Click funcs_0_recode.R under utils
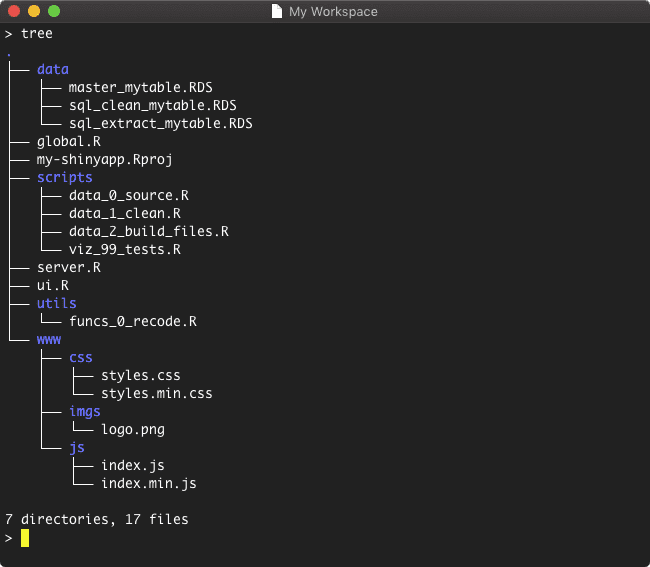650x567 pixels. point(132,322)
